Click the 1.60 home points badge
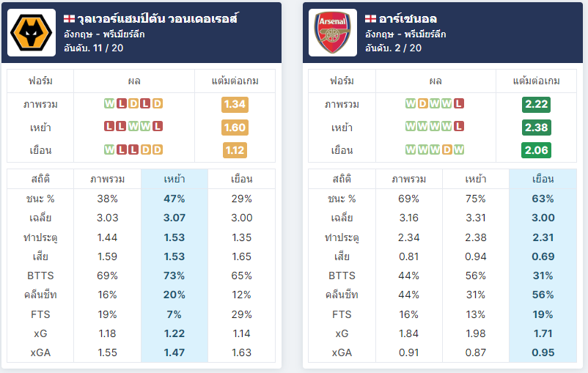 point(235,128)
